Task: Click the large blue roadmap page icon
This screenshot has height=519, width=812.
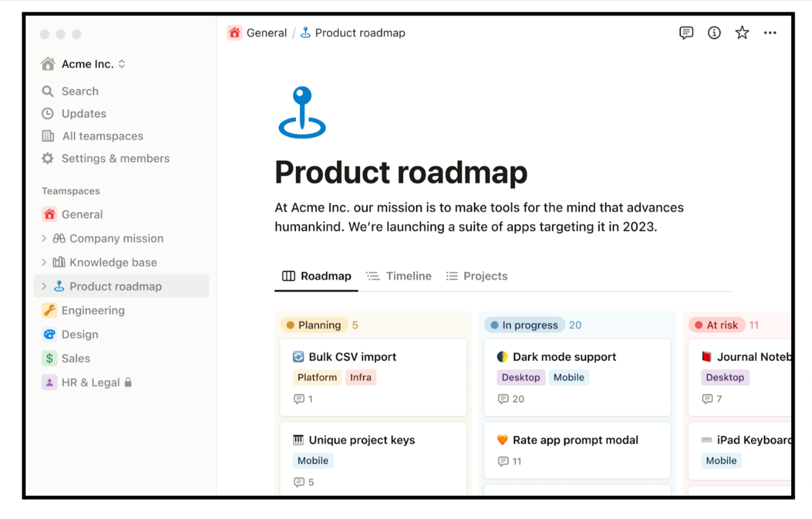Action: tap(302, 112)
